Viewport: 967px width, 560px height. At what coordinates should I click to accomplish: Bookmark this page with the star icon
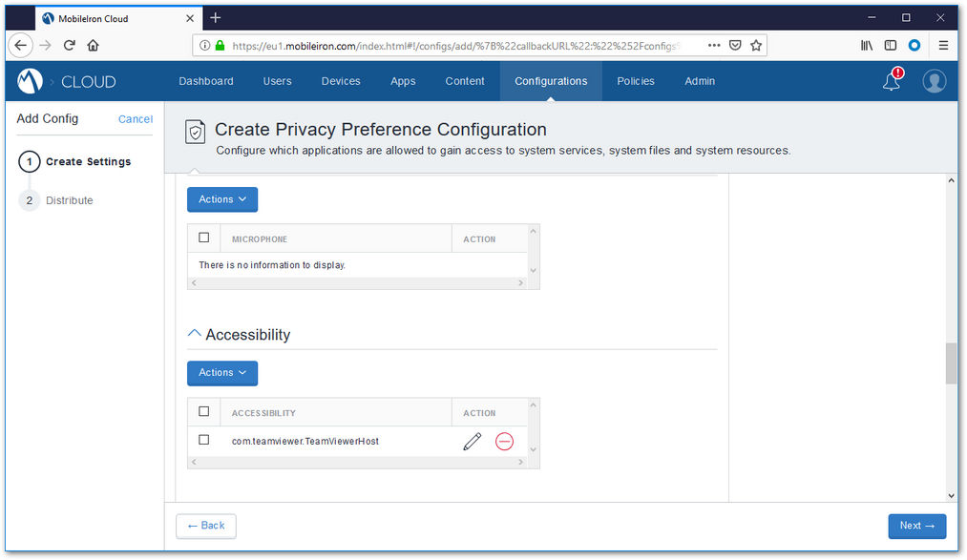point(756,45)
